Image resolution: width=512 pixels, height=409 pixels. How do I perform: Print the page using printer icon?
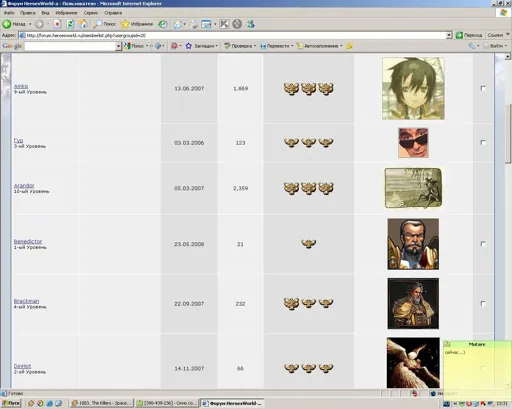193,24
